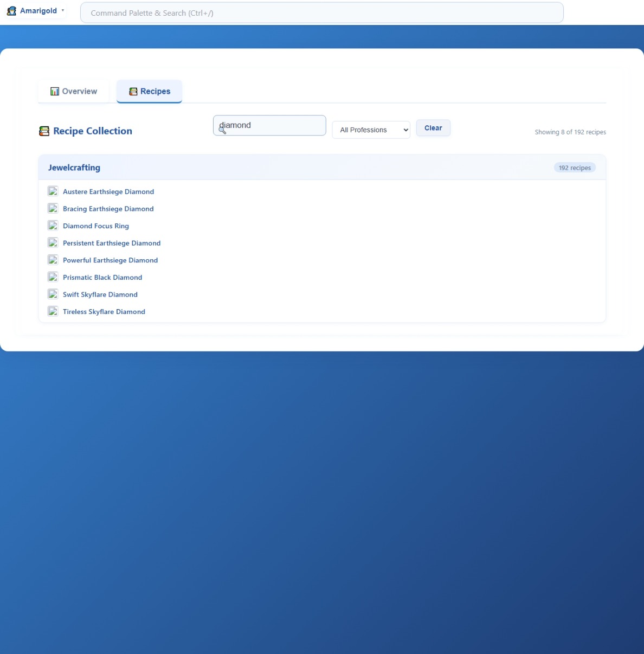This screenshot has height=654, width=644.
Task: Expand the Amarigold character menu arrow
Action: (x=63, y=10)
